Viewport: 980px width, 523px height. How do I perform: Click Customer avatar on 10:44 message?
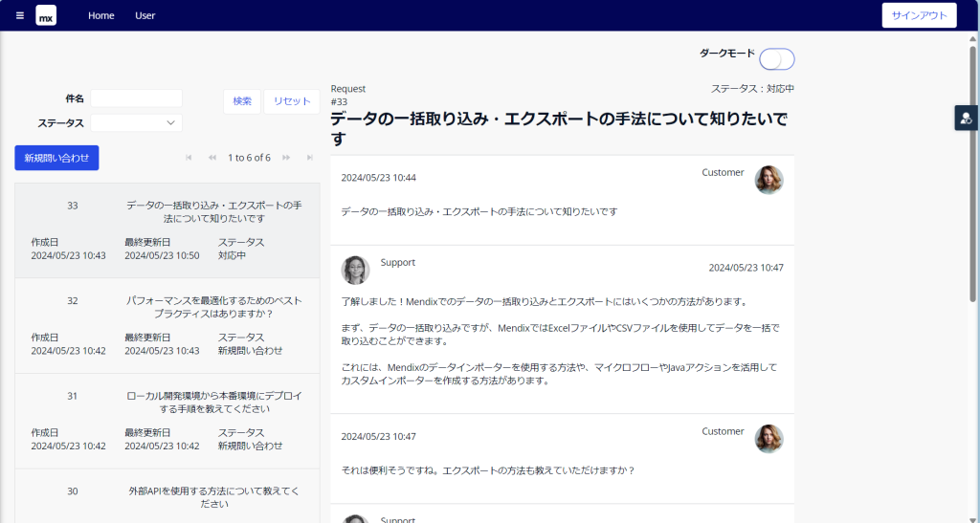pos(768,180)
